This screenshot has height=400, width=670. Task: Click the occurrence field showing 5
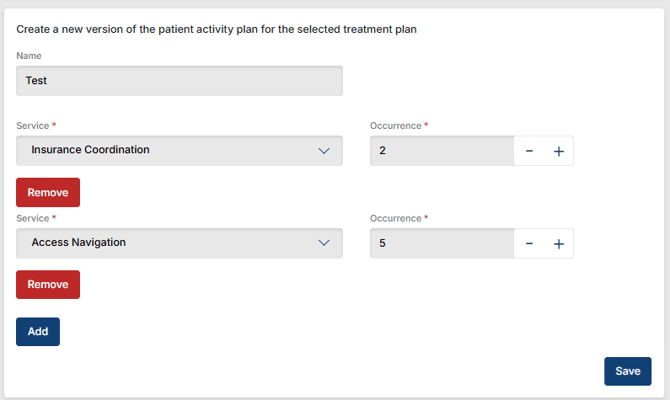click(441, 243)
